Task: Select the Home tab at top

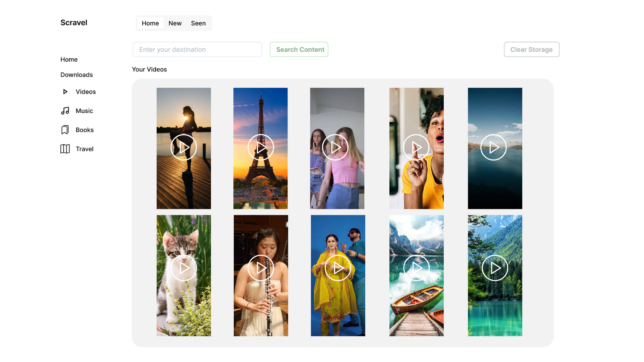Action: click(x=150, y=23)
